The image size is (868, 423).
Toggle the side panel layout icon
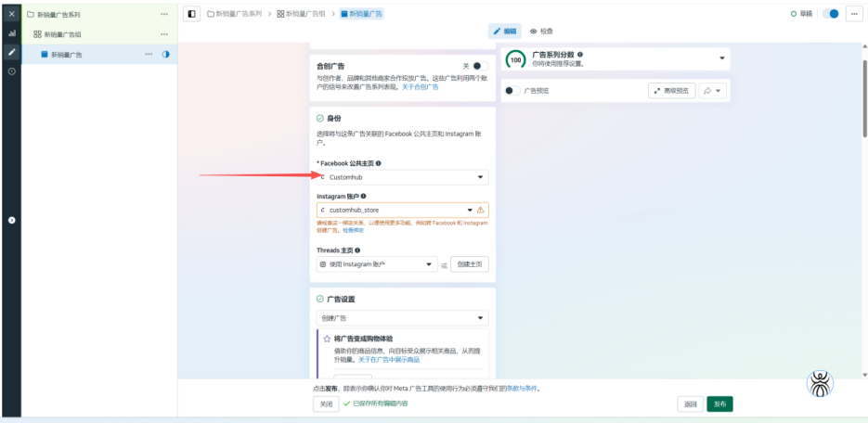coord(192,14)
